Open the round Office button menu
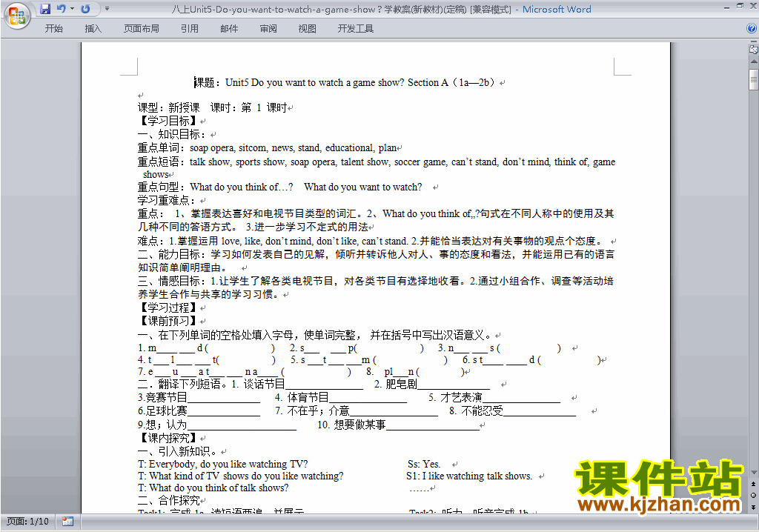This screenshot has height=532, width=759. (18, 16)
